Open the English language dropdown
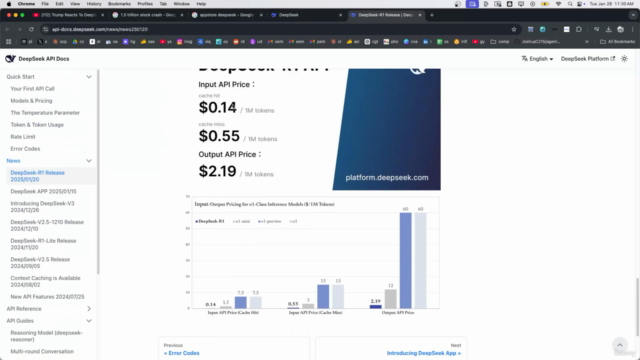The height and width of the screenshot is (360, 640). pos(537,59)
